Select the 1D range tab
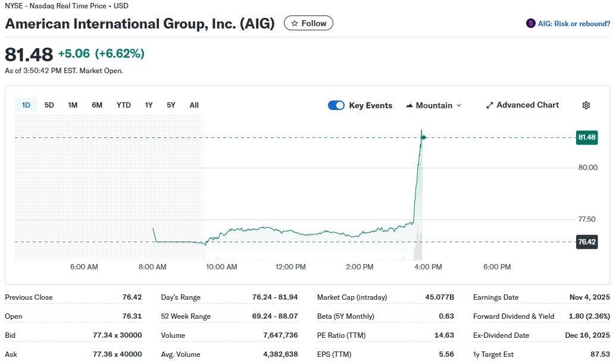 [x=26, y=105]
